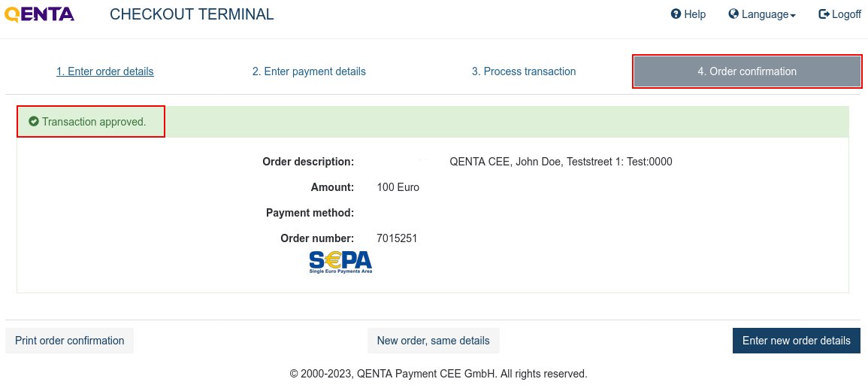Click Enter new order details button
Viewport: 868px width, 385px height.
797,341
